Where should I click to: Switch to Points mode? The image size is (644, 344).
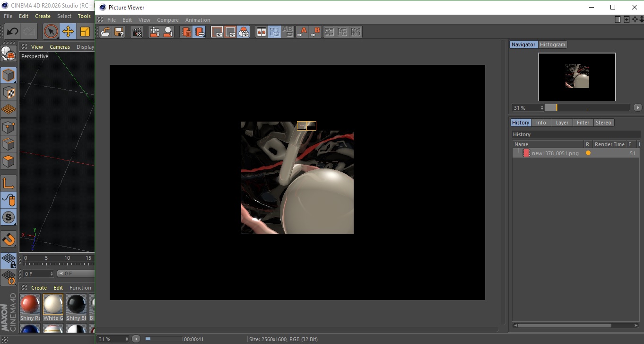click(9, 127)
